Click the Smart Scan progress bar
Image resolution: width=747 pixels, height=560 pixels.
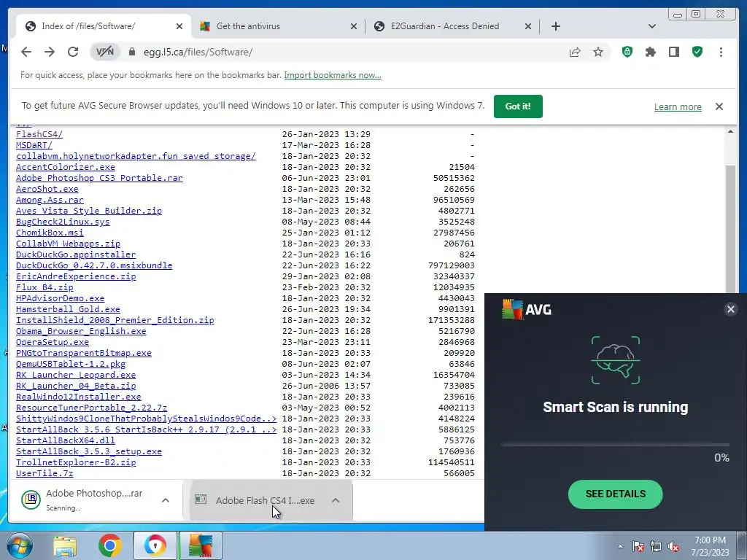(614, 445)
